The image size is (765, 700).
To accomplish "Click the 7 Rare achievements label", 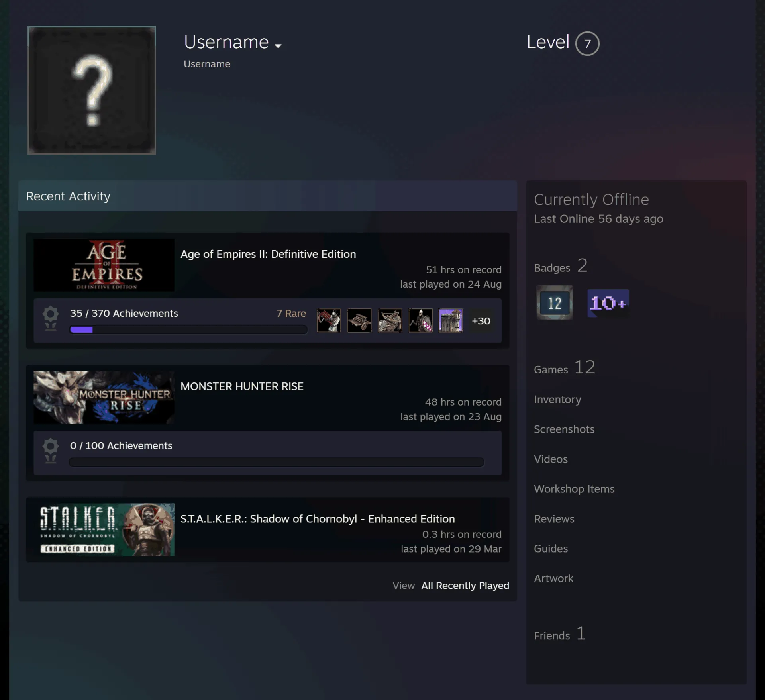I will (x=291, y=313).
